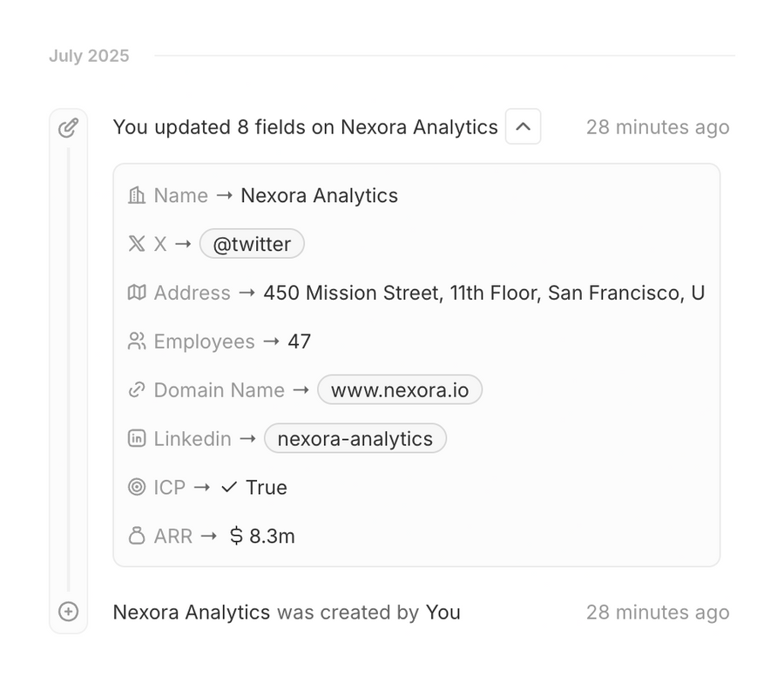Click the person icon next to ARR
784x683 pixels.
137,536
